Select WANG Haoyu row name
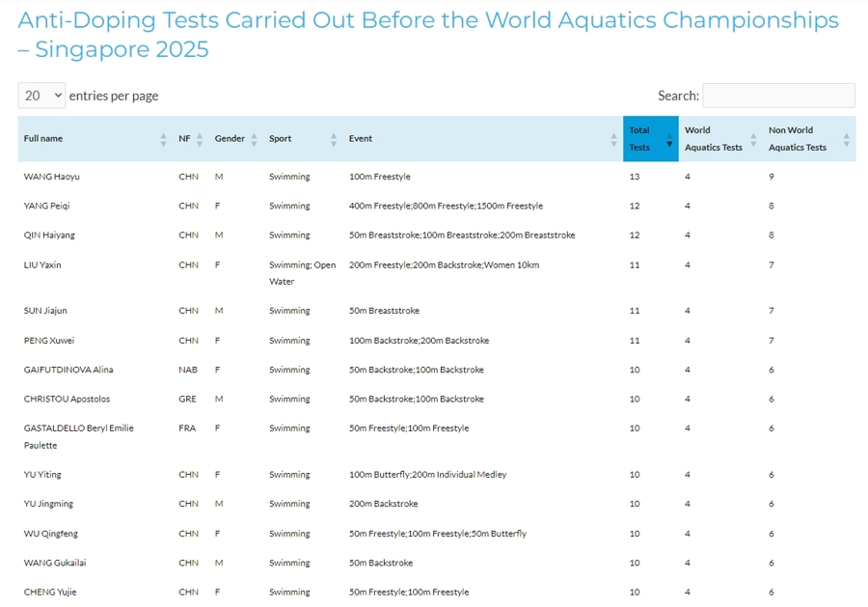This screenshot has height=607, width=868. pyautogui.click(x=51, y=177)
